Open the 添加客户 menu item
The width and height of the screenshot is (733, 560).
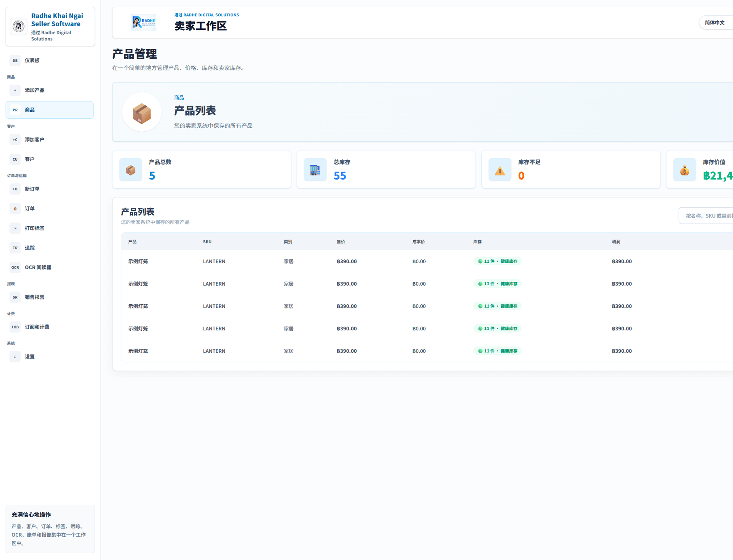tap(50, 140)
